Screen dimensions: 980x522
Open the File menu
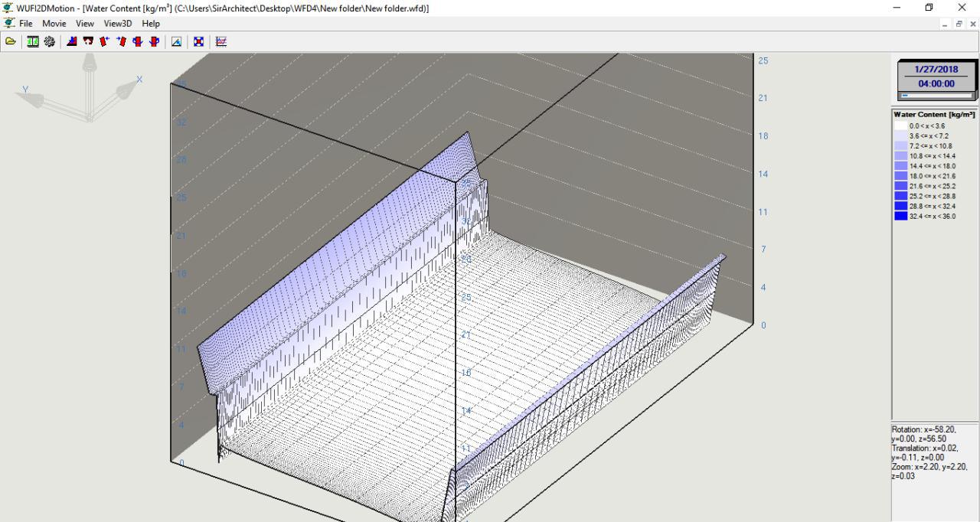click(25, 24)
